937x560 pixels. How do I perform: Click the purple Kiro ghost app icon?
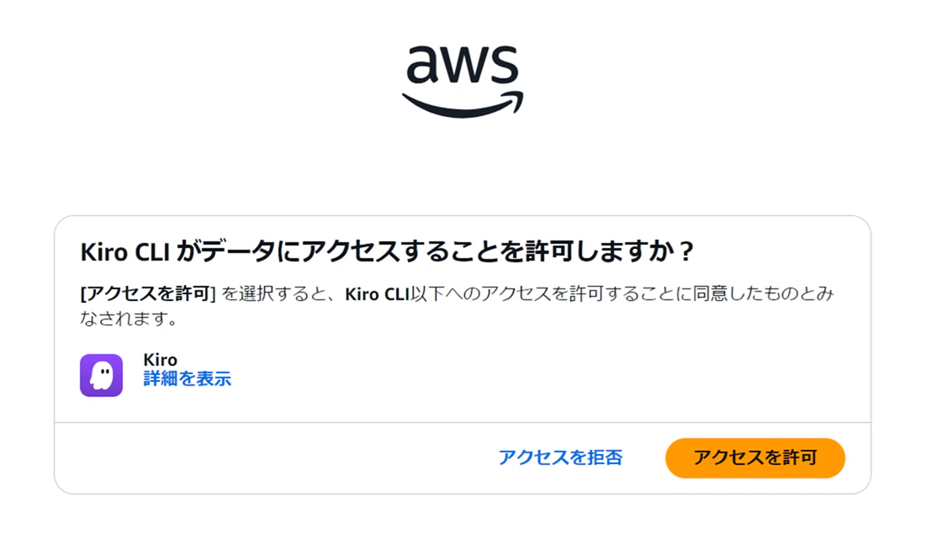click(102, 375)
